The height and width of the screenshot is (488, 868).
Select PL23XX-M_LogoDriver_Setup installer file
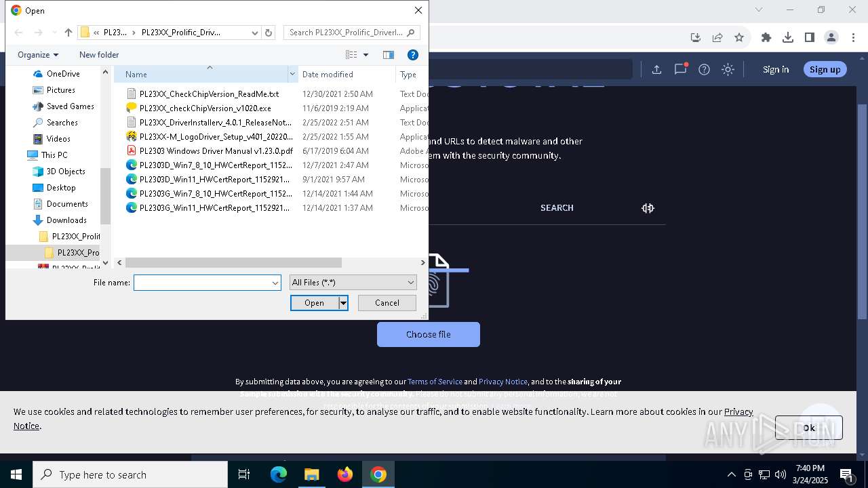tap(209, 137)
